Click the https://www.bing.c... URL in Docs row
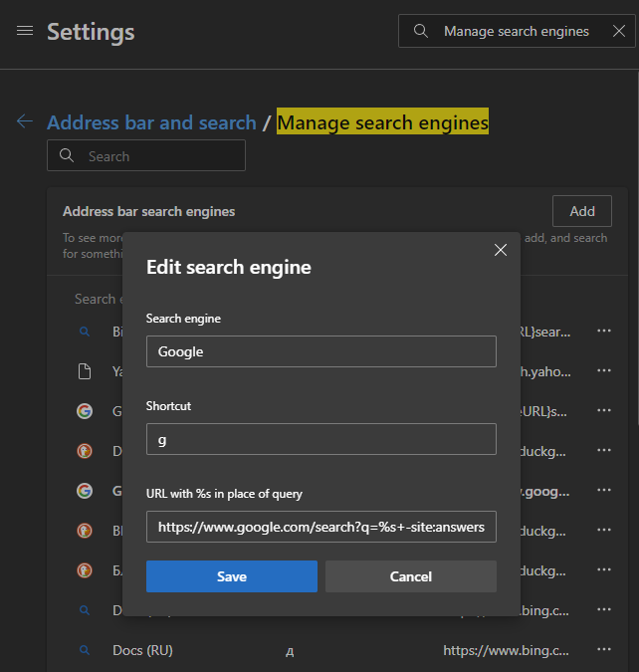The width and height of the screenshot is (639, 672). [506, 650]
